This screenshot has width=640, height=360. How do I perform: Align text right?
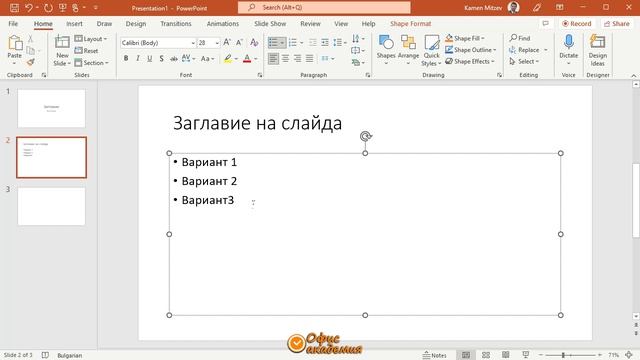point(297,59)
